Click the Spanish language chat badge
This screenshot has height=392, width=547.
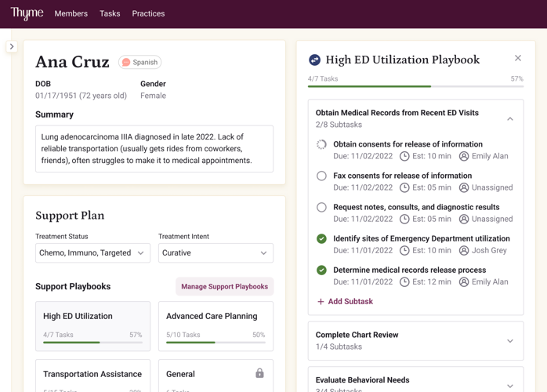[139, 62]
